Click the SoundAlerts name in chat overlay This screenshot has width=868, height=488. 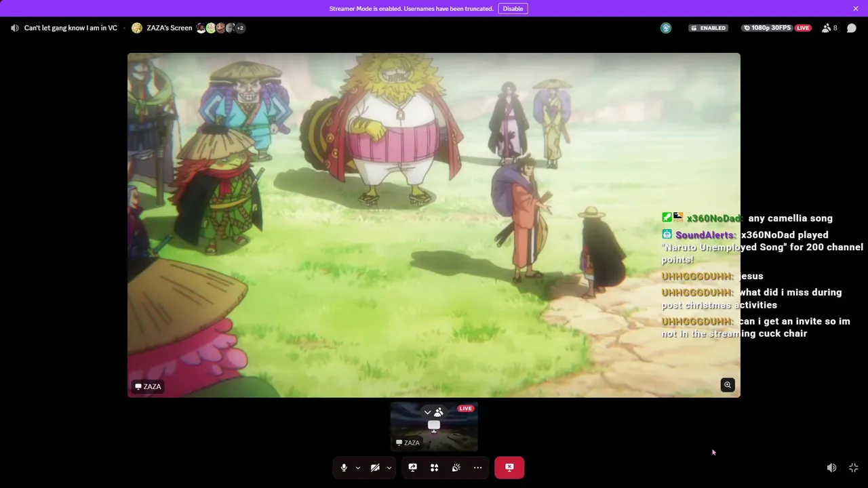pos(705,235)
